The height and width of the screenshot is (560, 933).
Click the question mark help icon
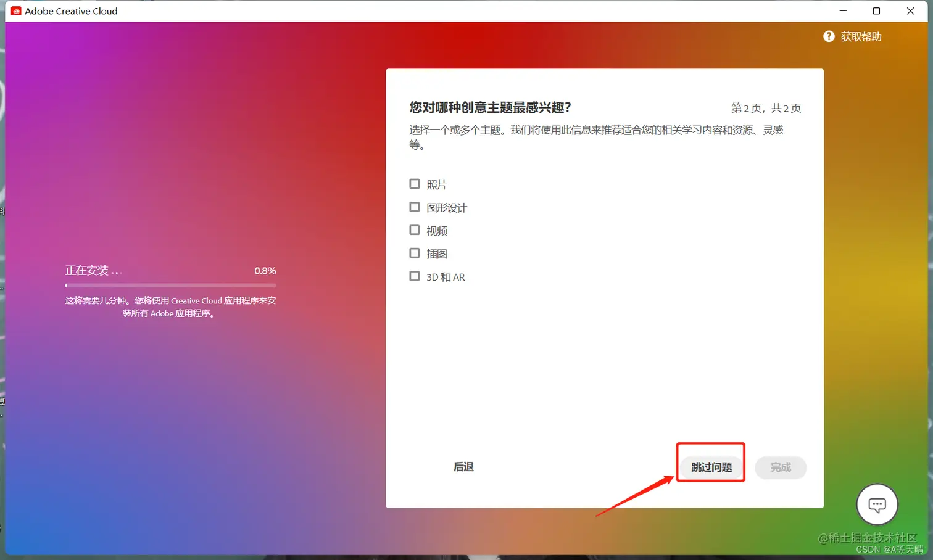tap(829, 36)
